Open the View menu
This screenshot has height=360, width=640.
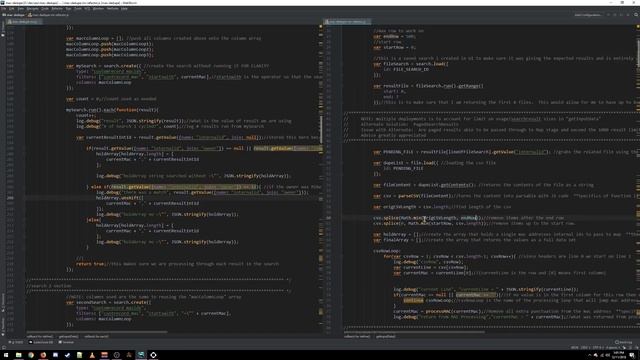pos(20,9)
